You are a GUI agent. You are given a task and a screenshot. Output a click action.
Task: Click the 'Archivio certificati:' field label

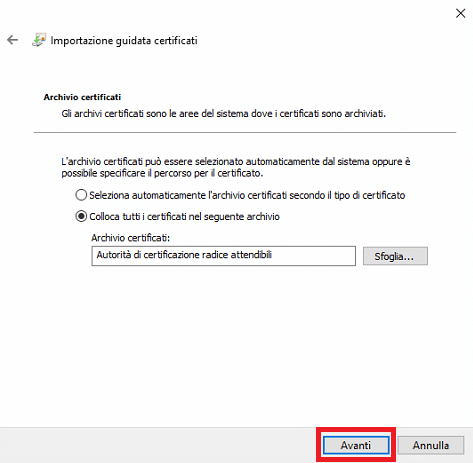coord(130,238)
